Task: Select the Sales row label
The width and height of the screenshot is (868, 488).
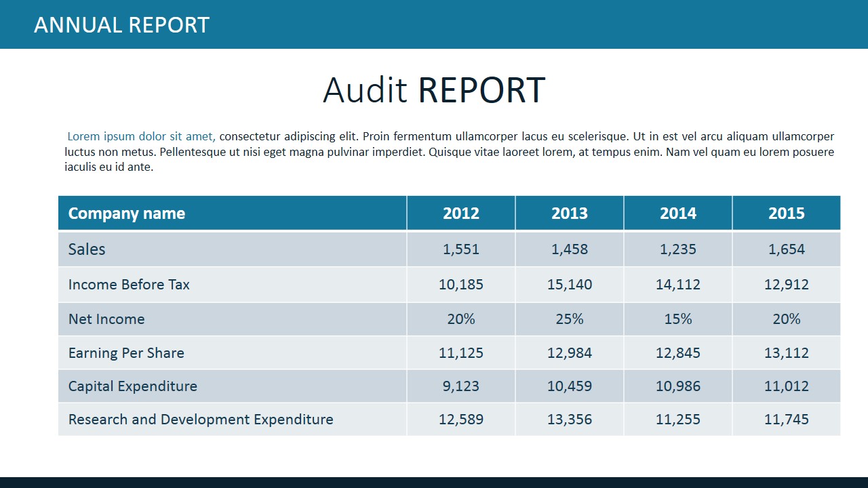Action: (87, 249)
